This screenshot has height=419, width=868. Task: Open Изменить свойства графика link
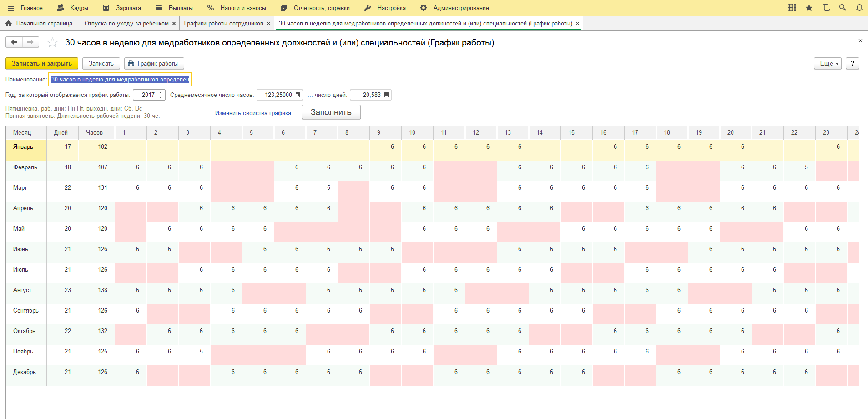(256, 113)
